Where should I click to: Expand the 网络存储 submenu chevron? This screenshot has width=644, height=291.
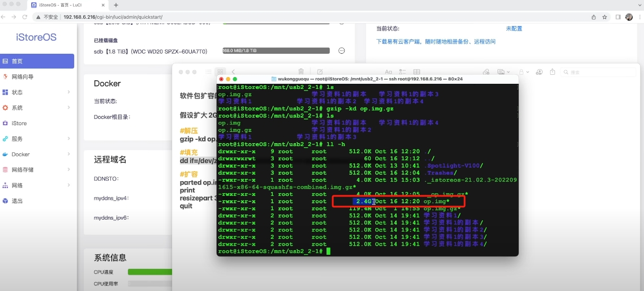click(x=68, y=170)
